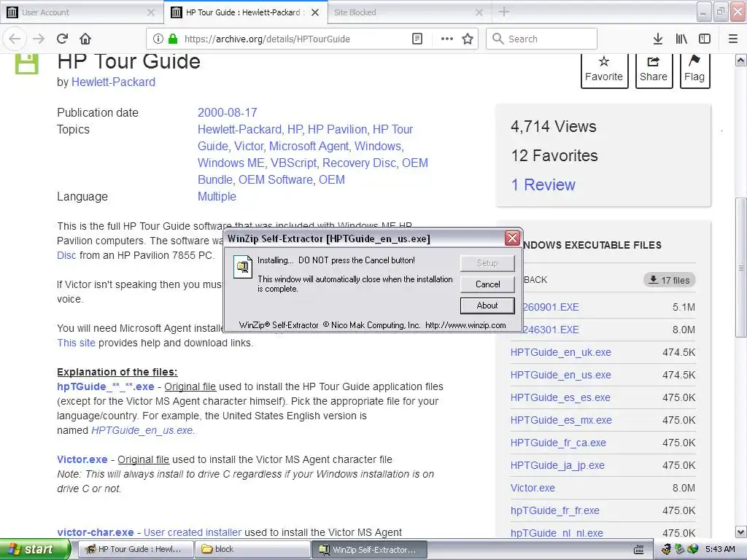Open the Downloads panel arrow
Image resolution: width=747 pixels, height=560 pixels.
point(657,39)
